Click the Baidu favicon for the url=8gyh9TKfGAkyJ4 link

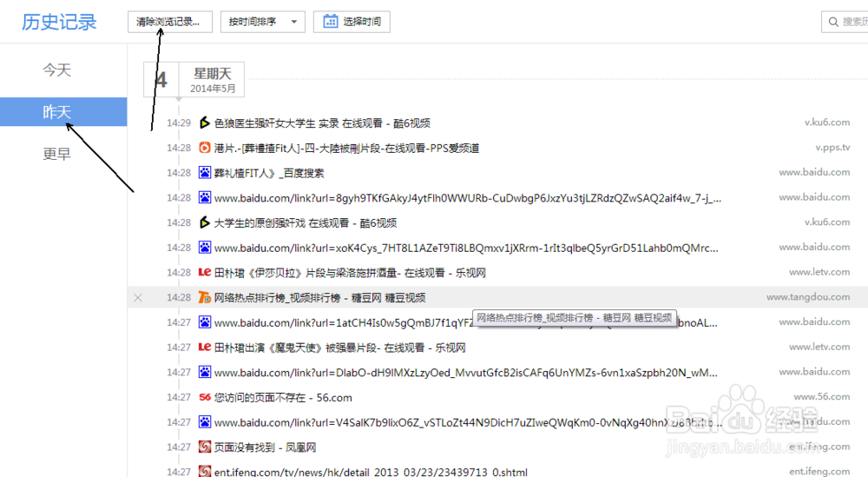[x=204, y=197]
